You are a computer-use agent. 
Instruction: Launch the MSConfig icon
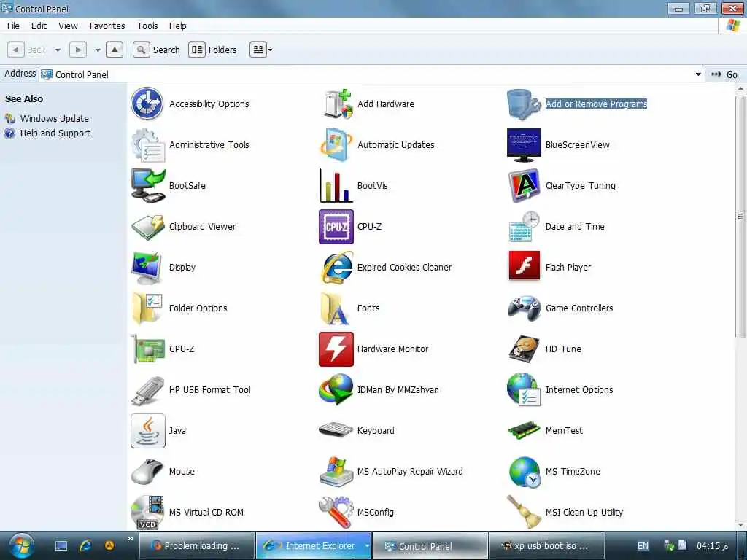coord(336,513)
